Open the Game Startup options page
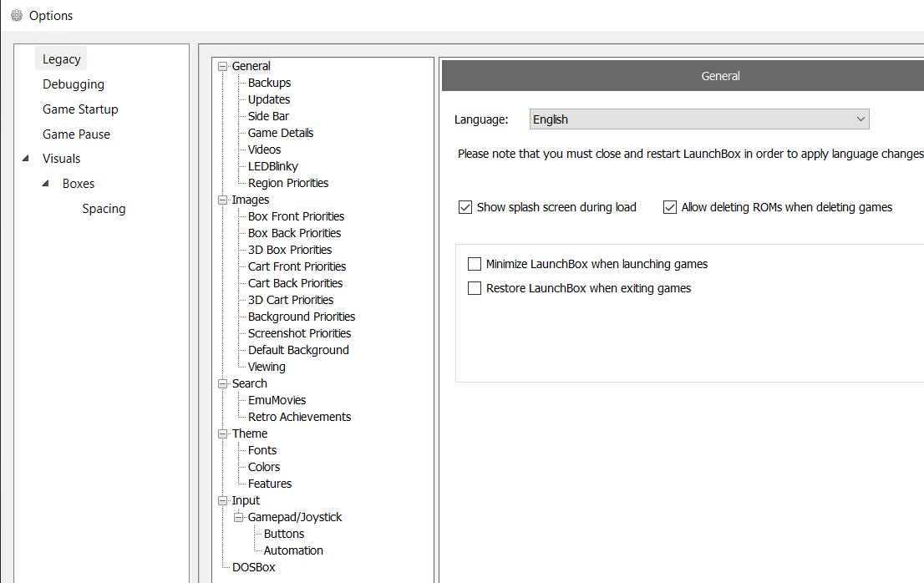The height and width of the screenshot is (583, 924). coord(80,109)
